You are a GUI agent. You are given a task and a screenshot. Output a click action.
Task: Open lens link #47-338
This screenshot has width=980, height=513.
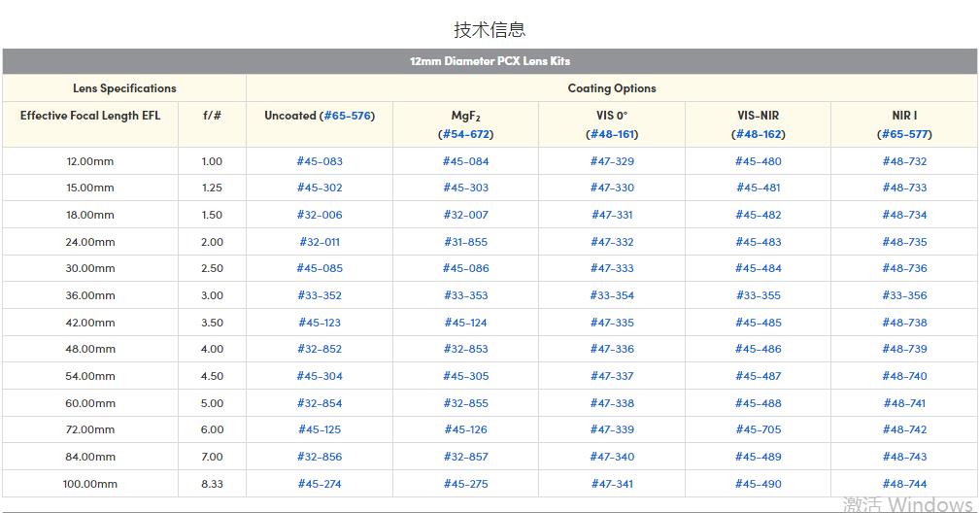point(612,403)
